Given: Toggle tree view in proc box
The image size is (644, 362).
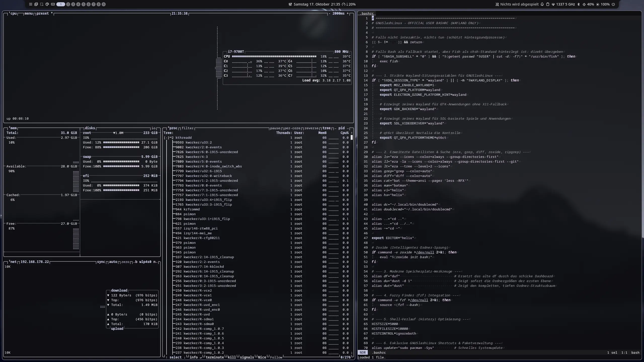Looking at the screenshot, I should coord(327,128).
